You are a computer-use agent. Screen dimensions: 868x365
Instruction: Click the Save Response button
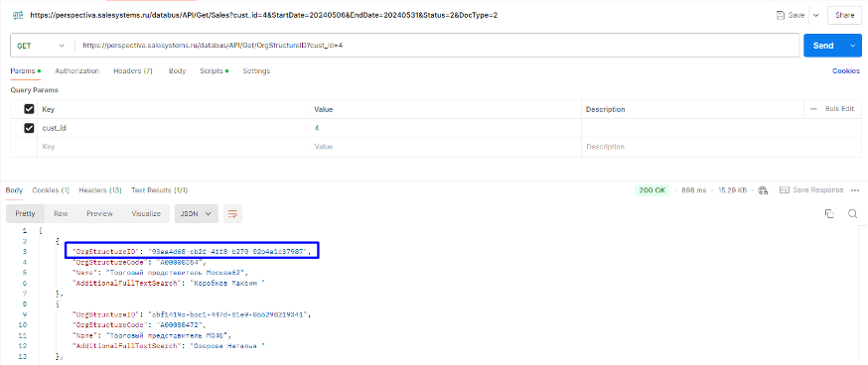coord(811,190)
